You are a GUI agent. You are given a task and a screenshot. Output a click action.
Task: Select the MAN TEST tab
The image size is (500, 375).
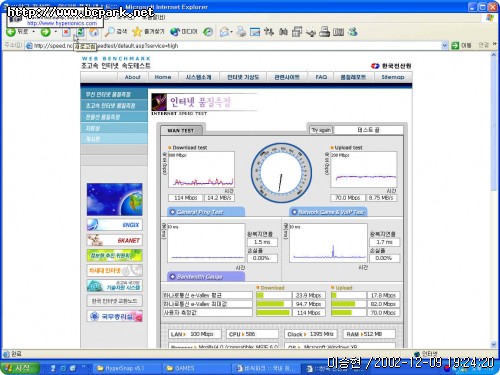[x=181, y=130]
